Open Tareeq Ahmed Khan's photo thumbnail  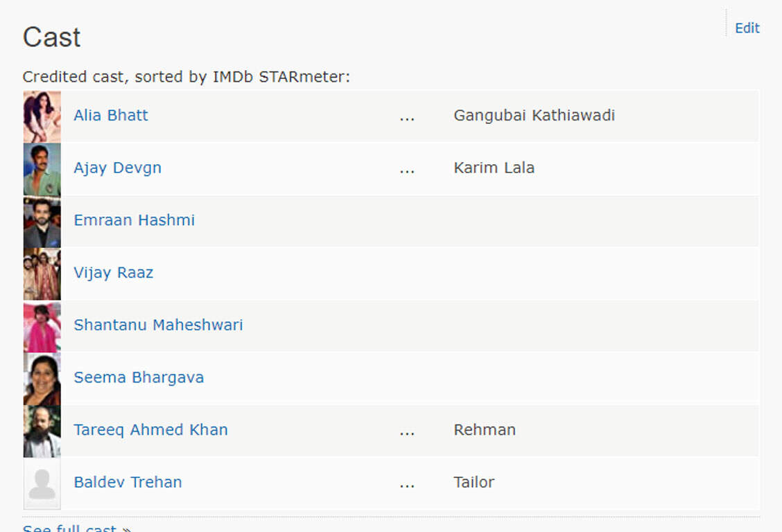pos(42,432)
